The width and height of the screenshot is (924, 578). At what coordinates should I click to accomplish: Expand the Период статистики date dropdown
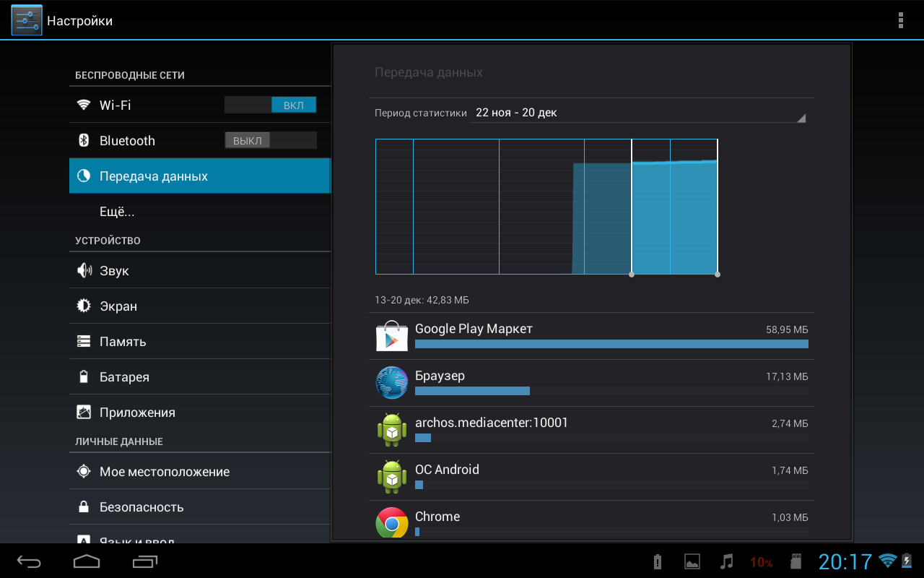coord(638,113)
